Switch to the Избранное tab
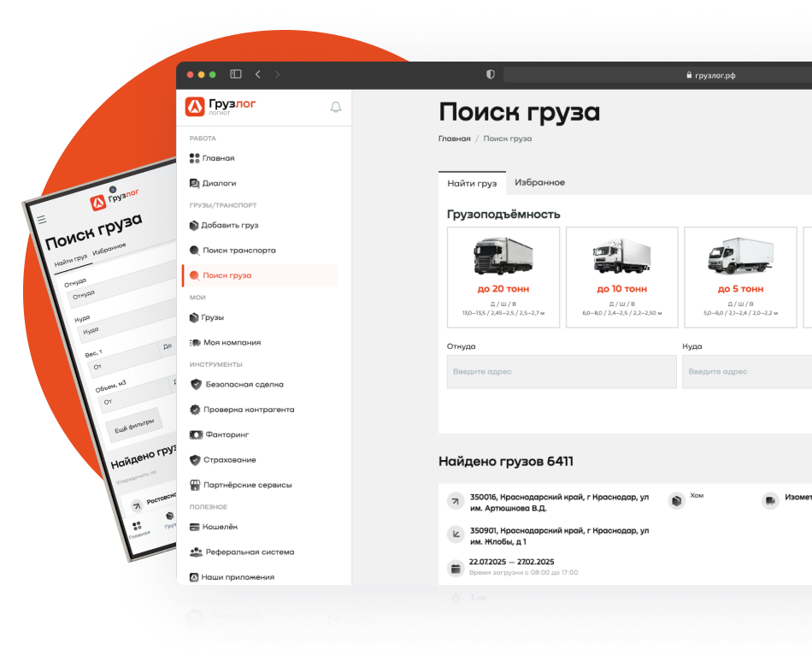This screenshot has height=667, width=812. click(x=539, y=183)
